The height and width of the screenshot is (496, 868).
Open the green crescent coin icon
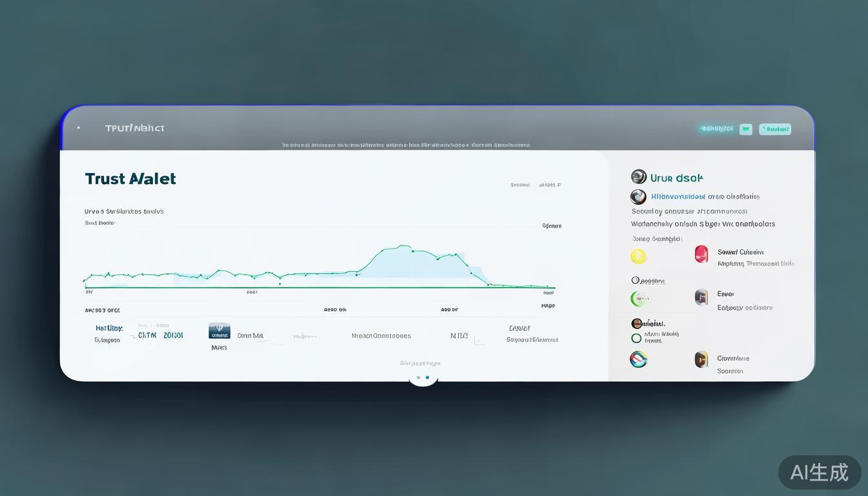(x=639, y=298)
